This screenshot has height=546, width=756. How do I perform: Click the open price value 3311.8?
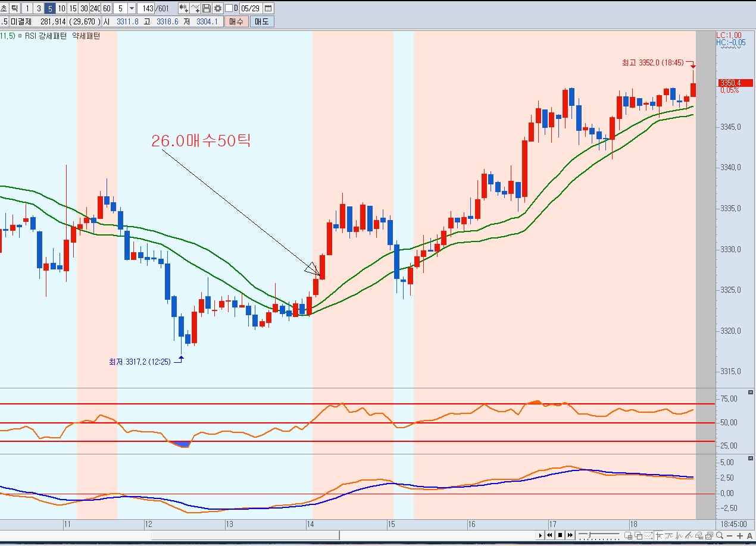tap(129, 21)
